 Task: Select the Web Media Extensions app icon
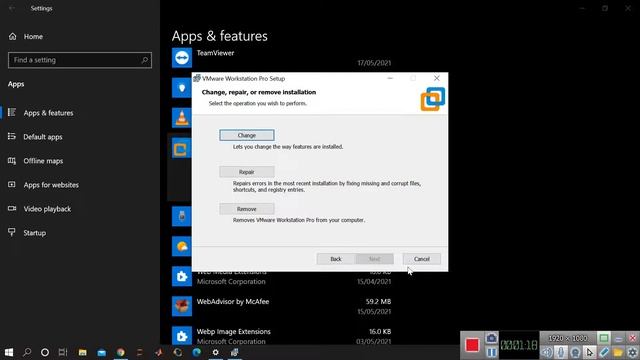pyautogui.click(x=182, y=276)
